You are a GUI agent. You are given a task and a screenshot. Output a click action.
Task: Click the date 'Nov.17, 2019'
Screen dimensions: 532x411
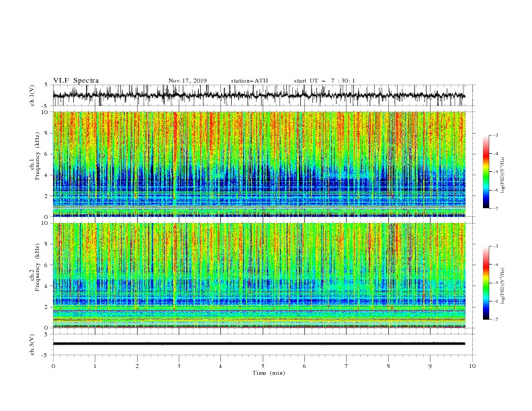pos(187,81)
